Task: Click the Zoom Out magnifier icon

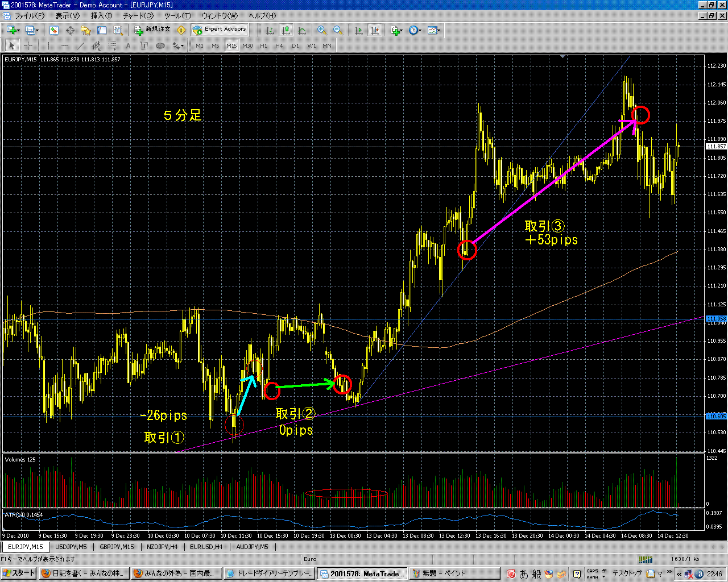Action: 337,30
